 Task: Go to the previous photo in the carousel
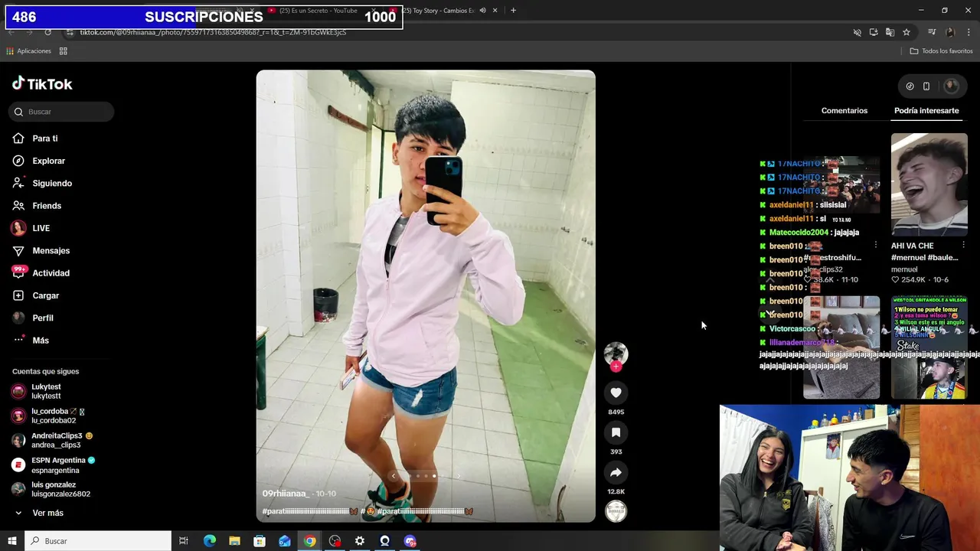tap(394, 476)
